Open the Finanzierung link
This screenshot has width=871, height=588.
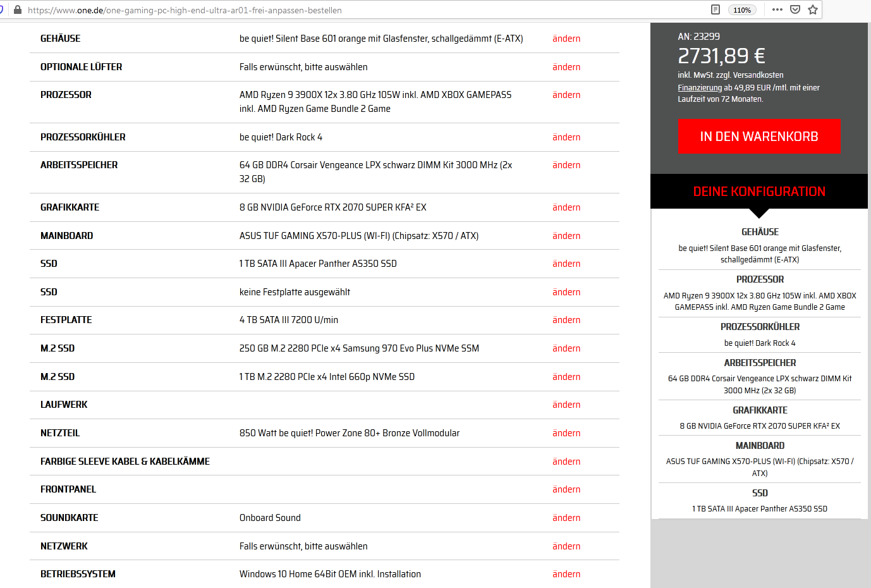coord(700,88)
